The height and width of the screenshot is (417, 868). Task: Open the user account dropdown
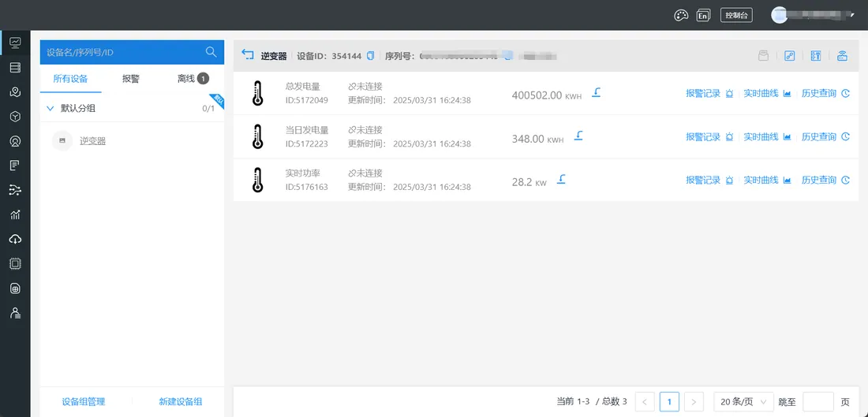814,16
